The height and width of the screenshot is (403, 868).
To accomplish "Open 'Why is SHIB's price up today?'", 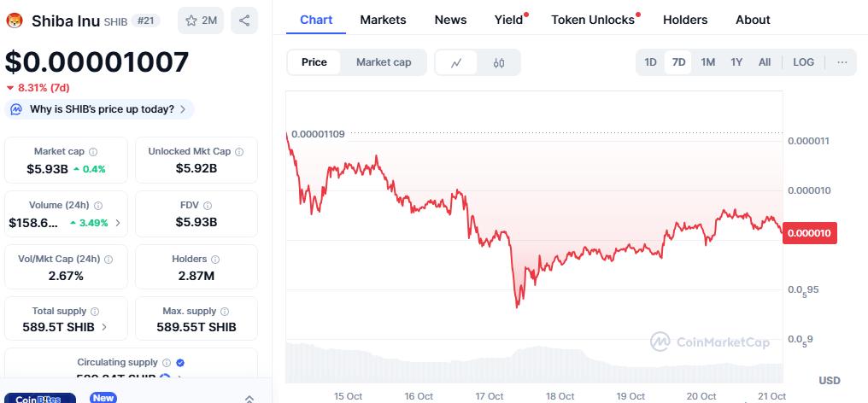I will coord(100,109).
